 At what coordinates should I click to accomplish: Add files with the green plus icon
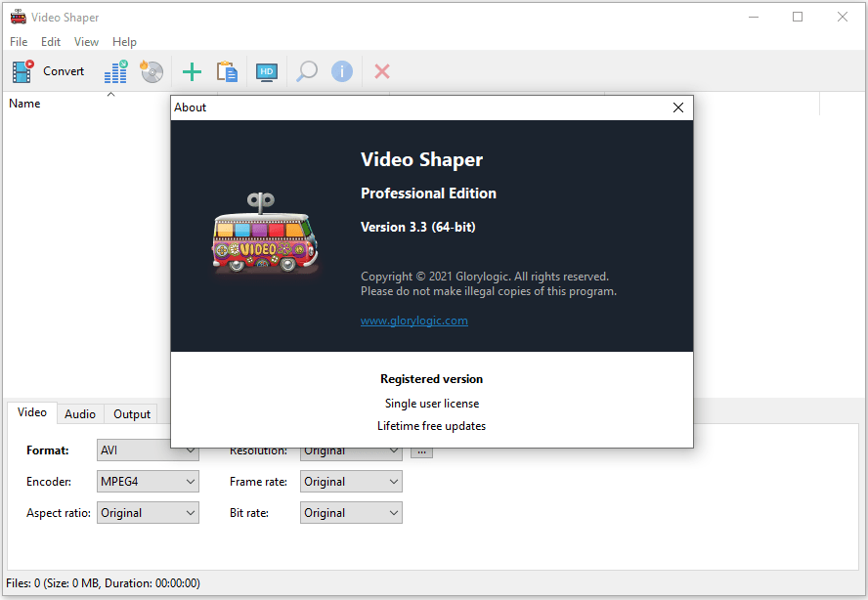(x=193, y=72)
